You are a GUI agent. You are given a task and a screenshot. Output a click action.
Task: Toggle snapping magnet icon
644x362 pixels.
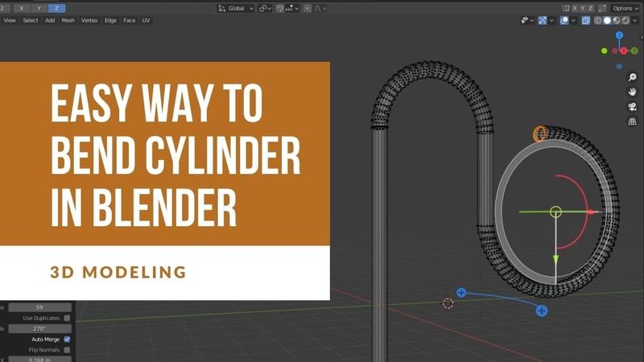pos(280,8)
